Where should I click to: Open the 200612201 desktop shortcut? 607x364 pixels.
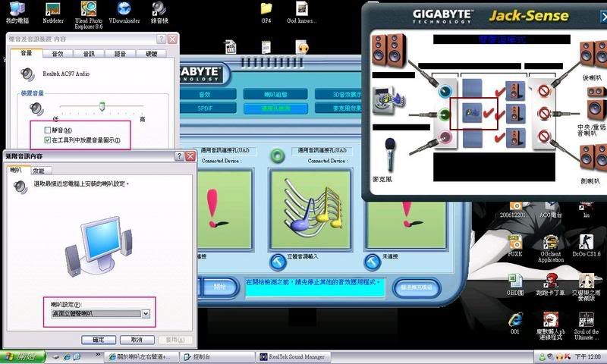515,210
